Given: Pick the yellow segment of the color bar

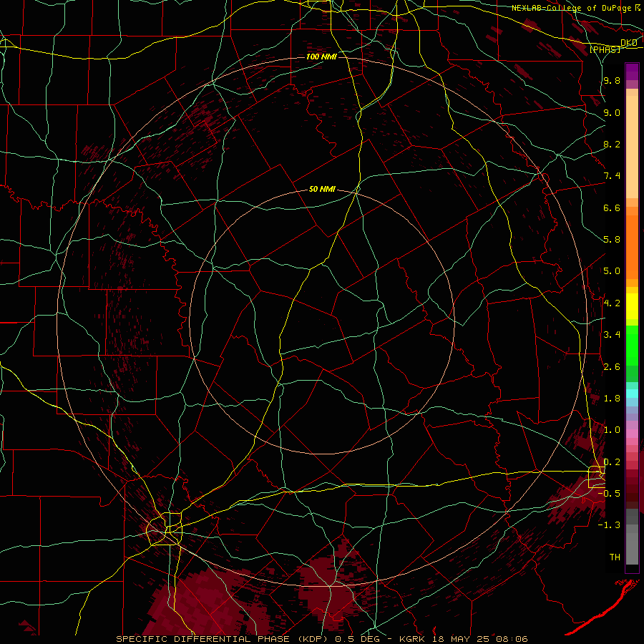Looking at the screenshot, I should (x=632, y=306).
